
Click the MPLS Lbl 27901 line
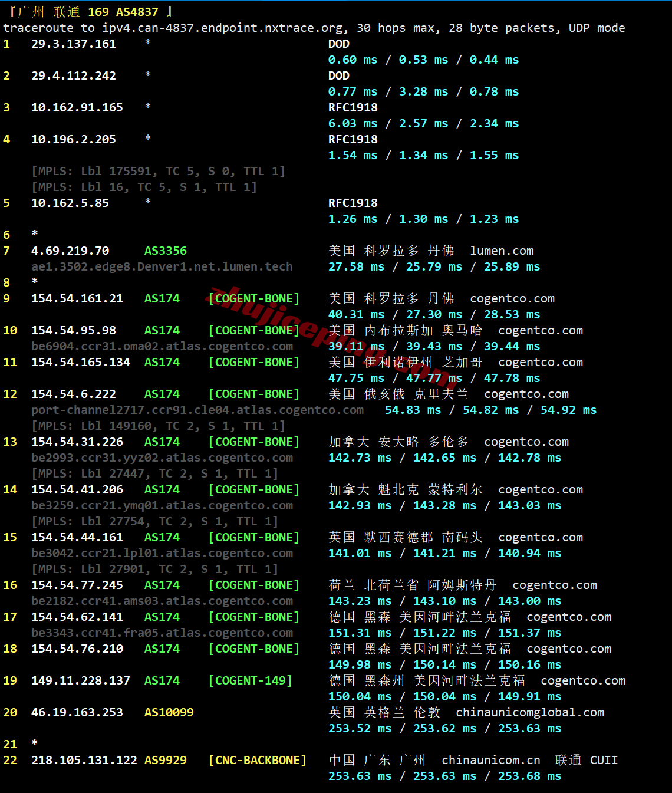pos(155,569)
